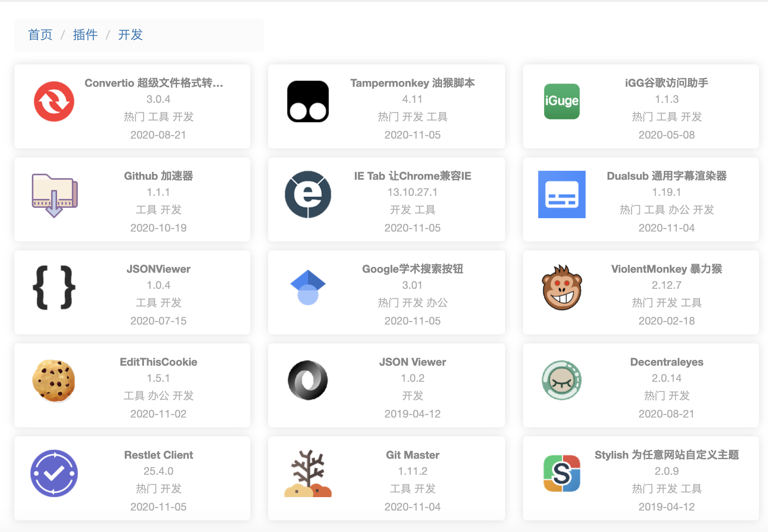768x532 pixels.
Task: Click date 2020-05-08 under iGG谷歌访问助手
Action: point(667,135)
